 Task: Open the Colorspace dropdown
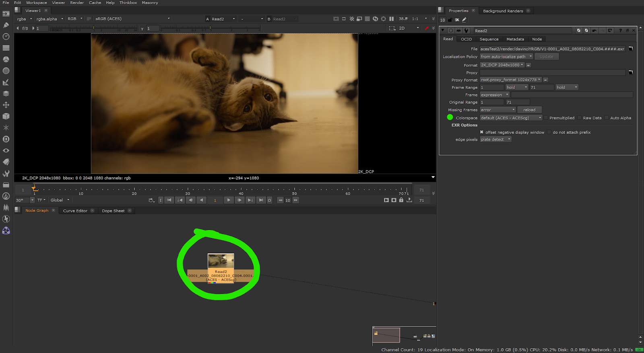(511, 118)
